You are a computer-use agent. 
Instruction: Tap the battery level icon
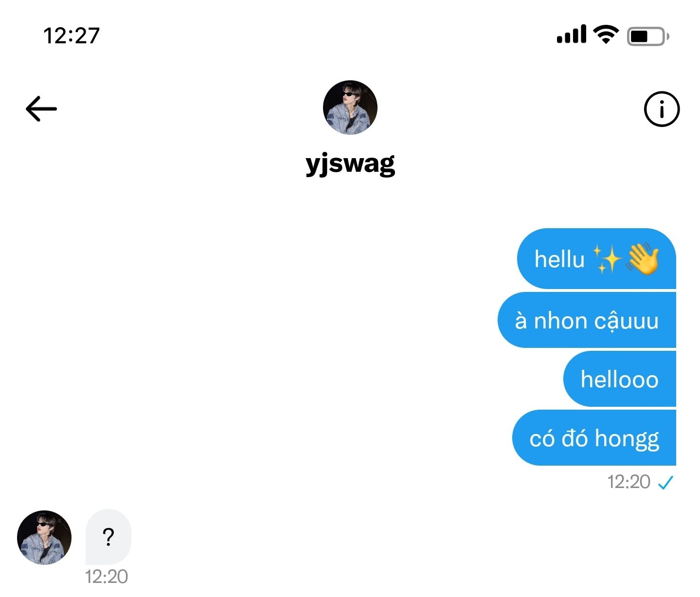pyautogui.click(x=647, y=36)
